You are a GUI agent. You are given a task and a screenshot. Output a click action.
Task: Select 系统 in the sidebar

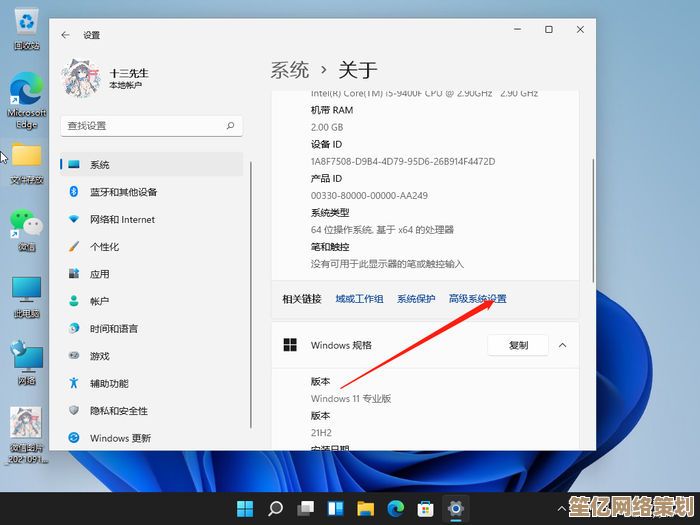100,165
